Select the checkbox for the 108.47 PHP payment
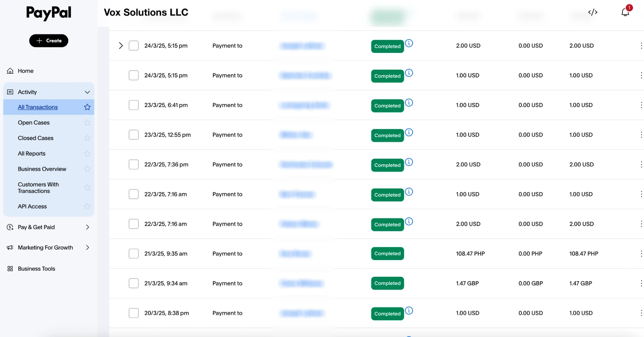The height and width of the screenshot is (337, 644). click(134, 254)
